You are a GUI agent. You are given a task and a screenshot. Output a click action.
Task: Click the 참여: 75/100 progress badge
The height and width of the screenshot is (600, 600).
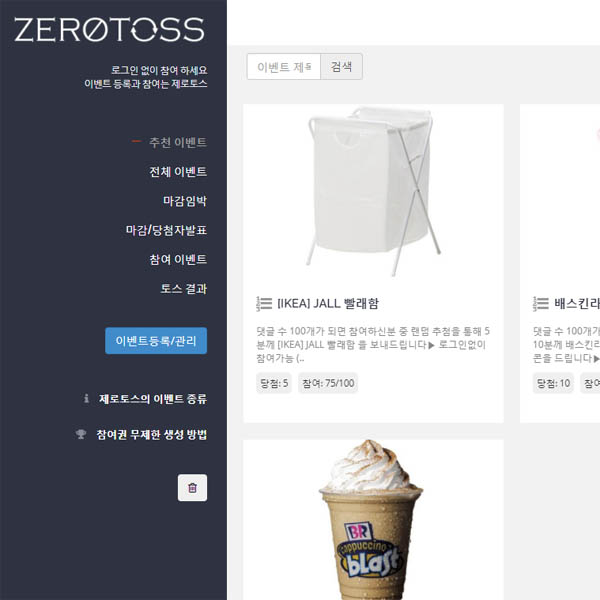click(328, 383)
